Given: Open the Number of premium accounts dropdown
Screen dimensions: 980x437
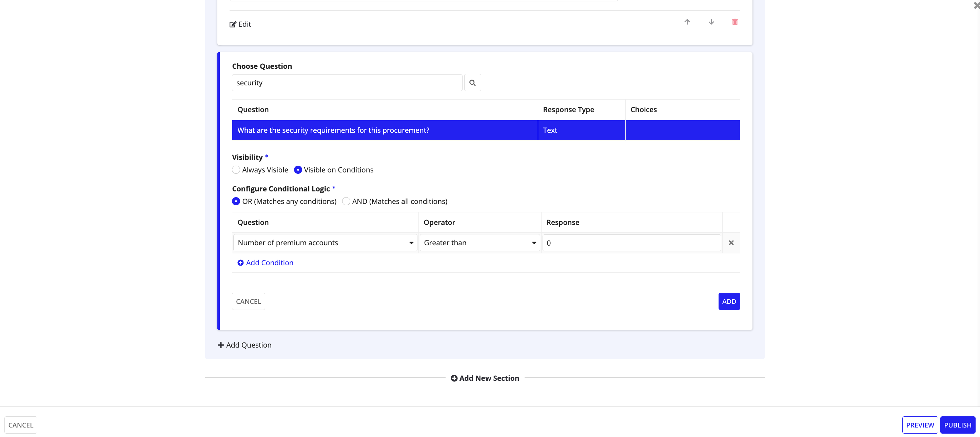Looking at the screenshot, I should pos(325,243).
